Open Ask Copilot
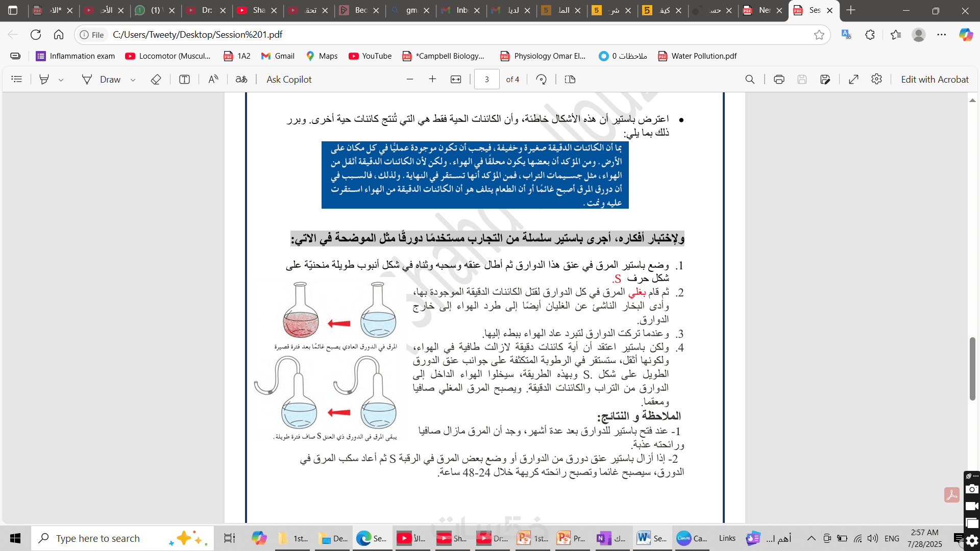 (289, 79)
